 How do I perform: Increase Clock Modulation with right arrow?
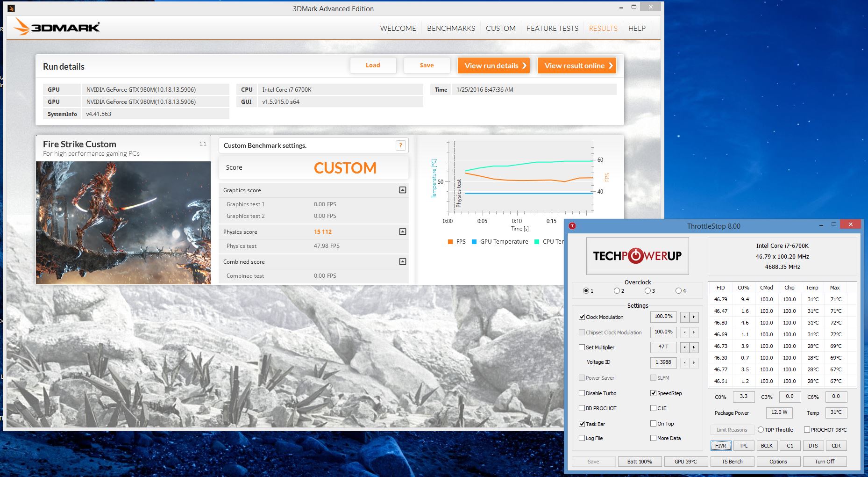click(694, 317)
